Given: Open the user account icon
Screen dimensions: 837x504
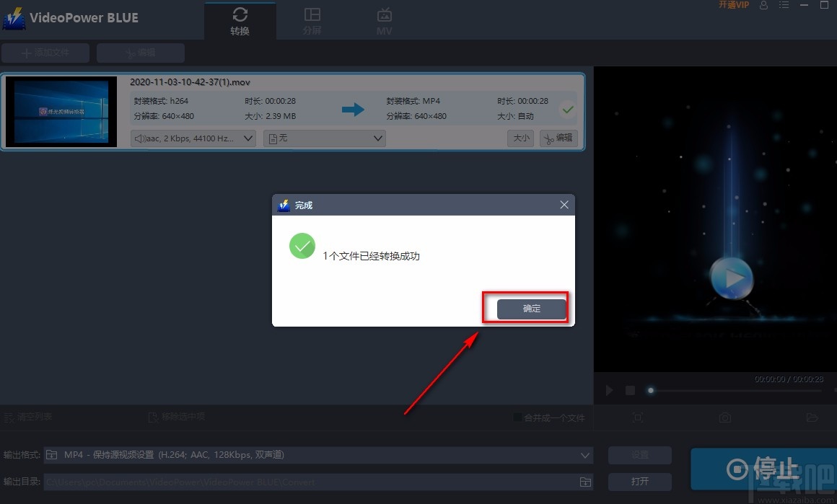Looking at the screenshot, I should [763, 5].
